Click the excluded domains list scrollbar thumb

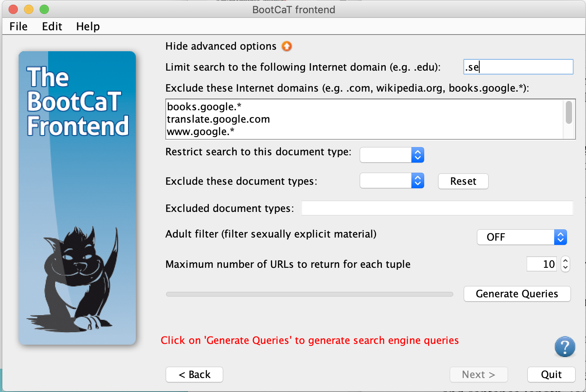pyautogui.click(x=569, y=112)
